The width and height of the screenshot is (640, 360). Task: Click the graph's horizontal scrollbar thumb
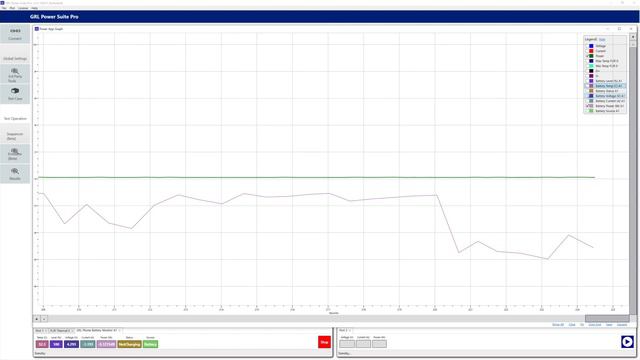click(607, 318)
